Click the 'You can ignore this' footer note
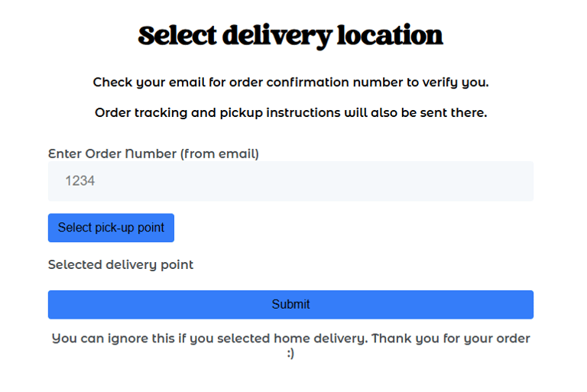Image resolution: width=587 pixels, height=392 pixels. 290,345
